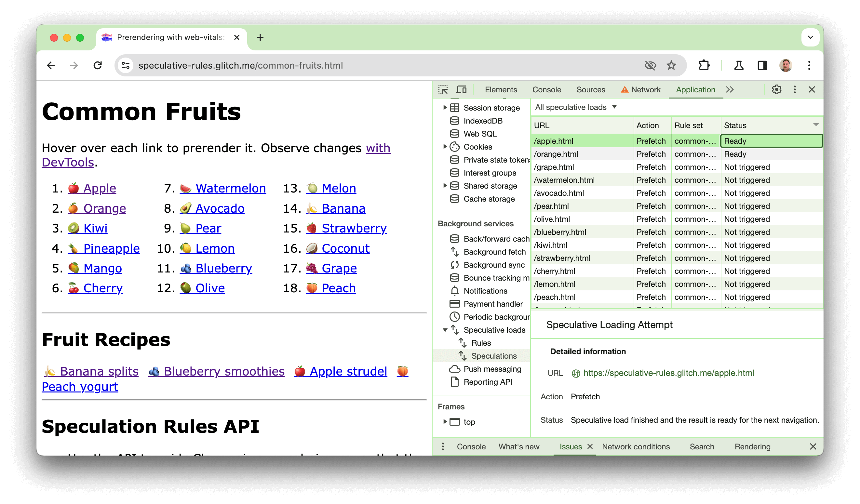The height and width of the screenshot is (504, 860).
Task: Click the Elements panel tab icon
Action: pyautogui.click(x=502, y=89)
